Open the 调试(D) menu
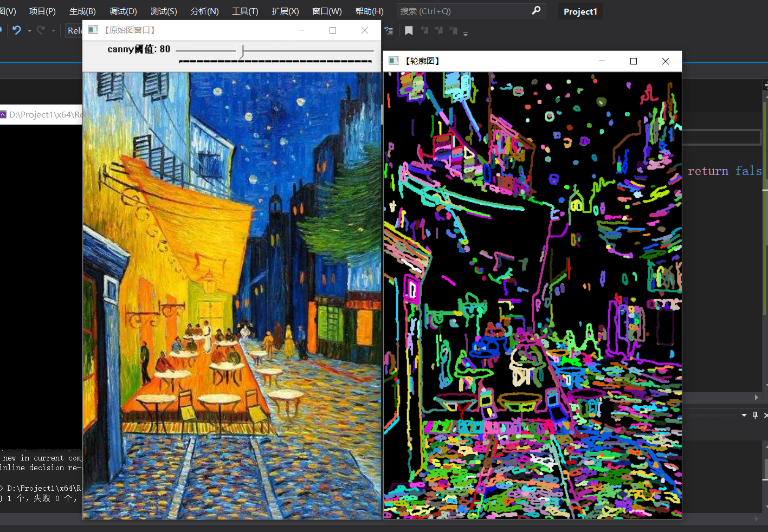Screen dimensions: 768x532 (x=123, y=11)
